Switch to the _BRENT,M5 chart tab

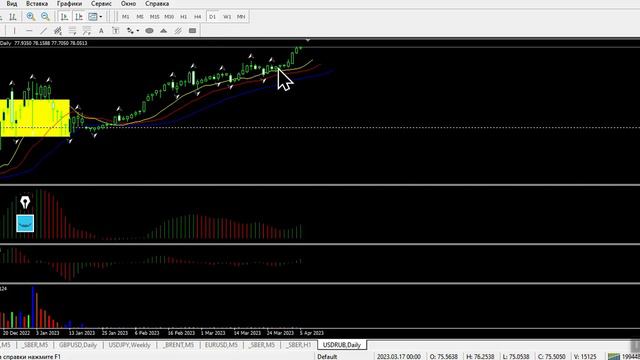point(178,345)
